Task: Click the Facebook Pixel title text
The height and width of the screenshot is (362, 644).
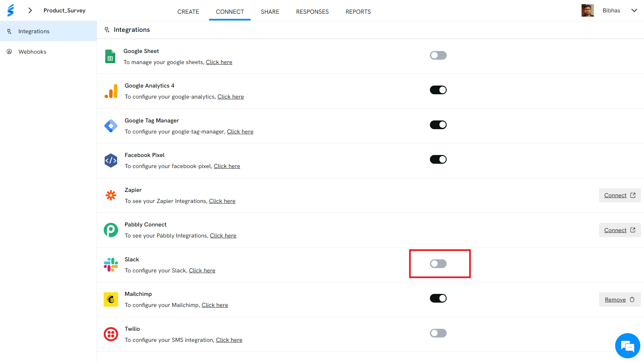Action: (145, 155)
